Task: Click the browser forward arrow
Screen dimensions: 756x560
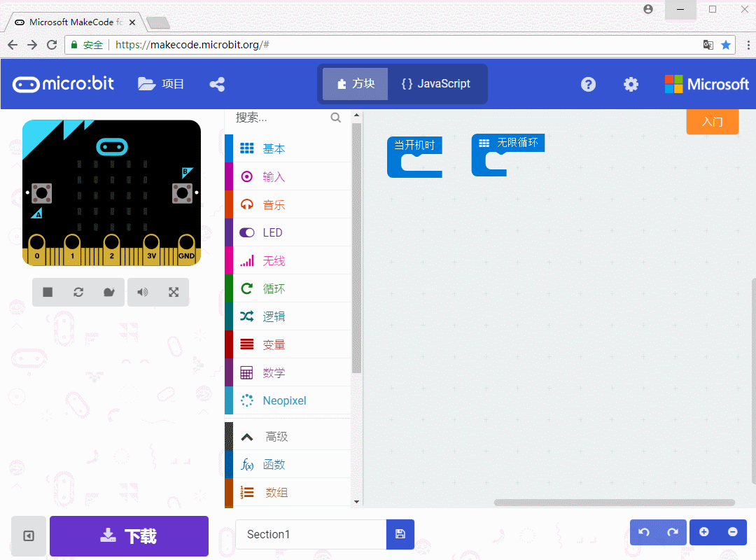Action: pyautogui.click(x=32, y=45)
